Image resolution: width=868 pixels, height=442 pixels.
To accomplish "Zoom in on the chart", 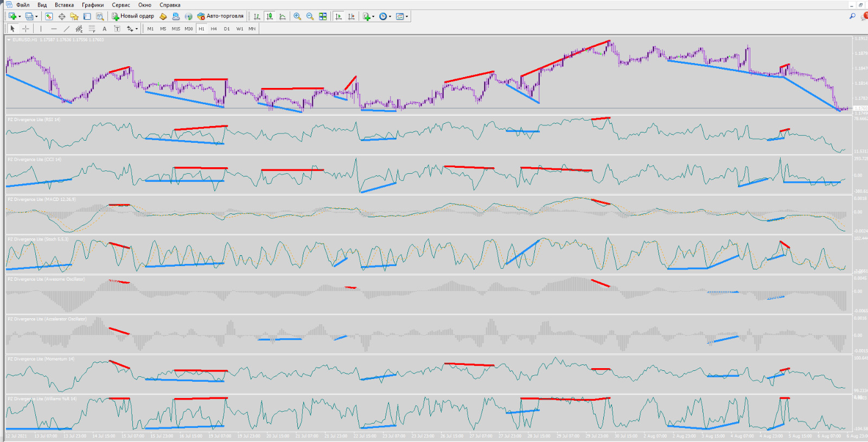I will coord(297,16).
